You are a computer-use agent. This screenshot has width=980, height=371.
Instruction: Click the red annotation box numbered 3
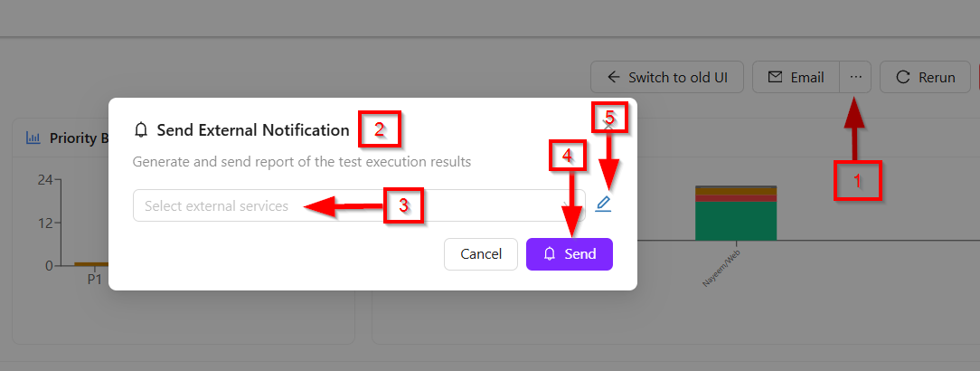point(403,206)
